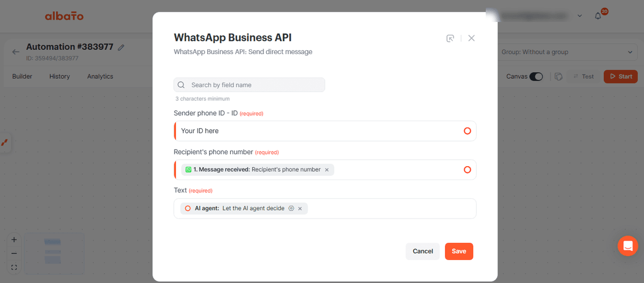Screen dimensions: 644x283
Task: Open the chat support widget
Action: [627, 246]
